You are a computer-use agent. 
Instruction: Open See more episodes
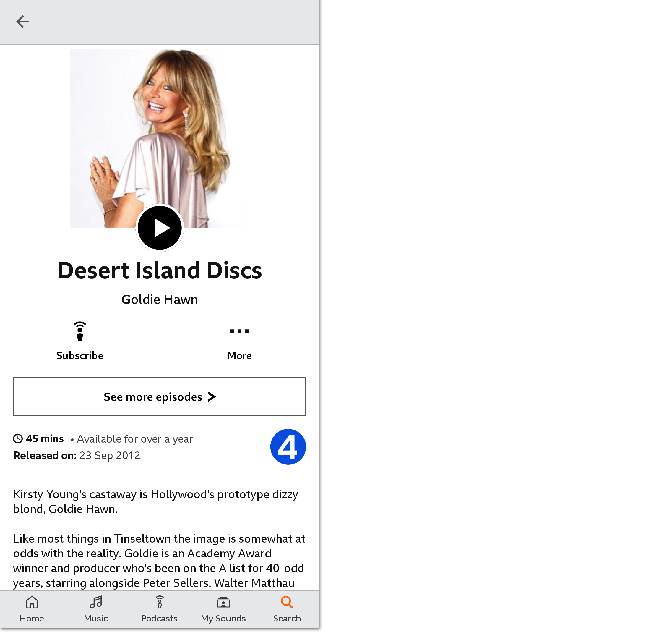[x=160, y=397]
